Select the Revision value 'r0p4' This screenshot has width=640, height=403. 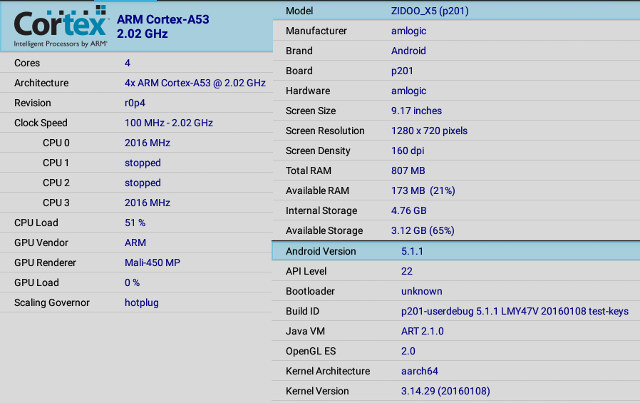(135, 103)
